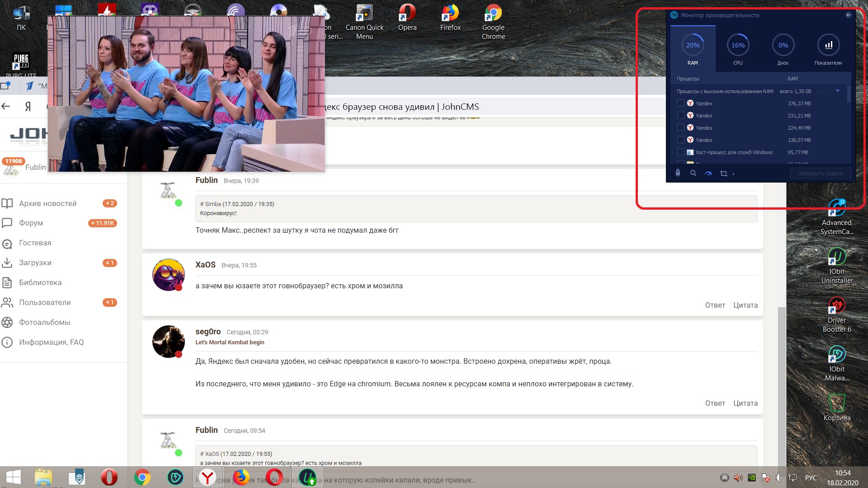Screen dimensions: 868x488
Task: Check the 376,37 MB Yandex process checkbox
Action: point(681,103)
